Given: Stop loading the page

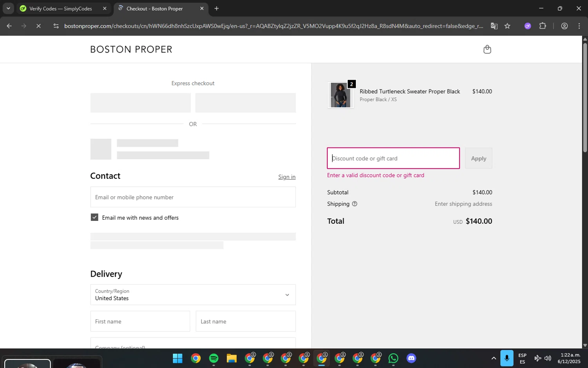Looking at the screenshot, I should pos(38,26).
